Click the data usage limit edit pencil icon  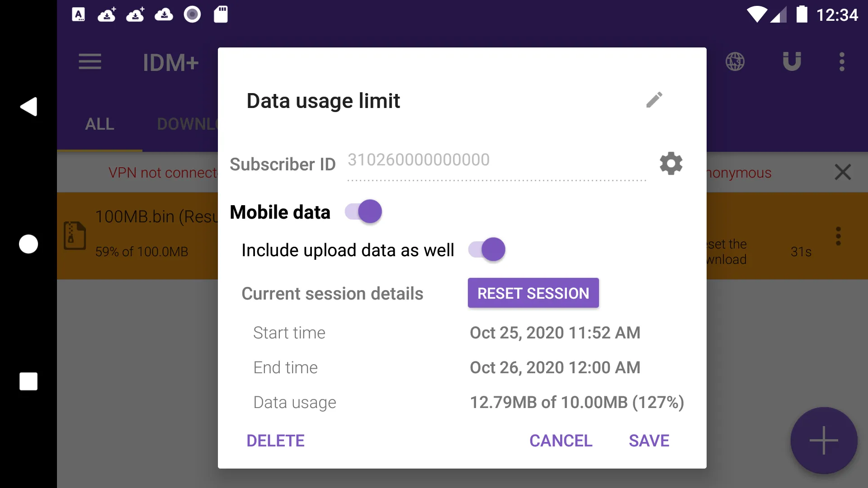pyautogui.click(x=654, y=100)
